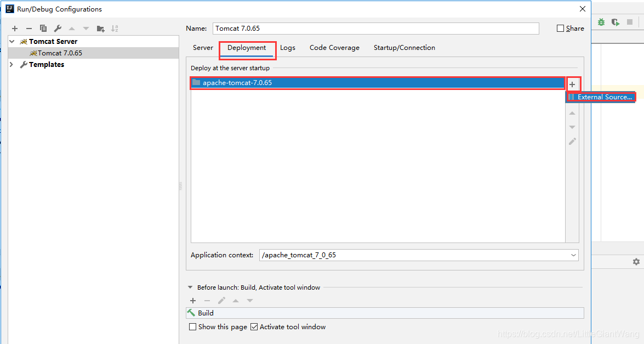The image size is (644, 344).
Task: Edit the deployment artifact with pencil icon
Action: [572, 141]
